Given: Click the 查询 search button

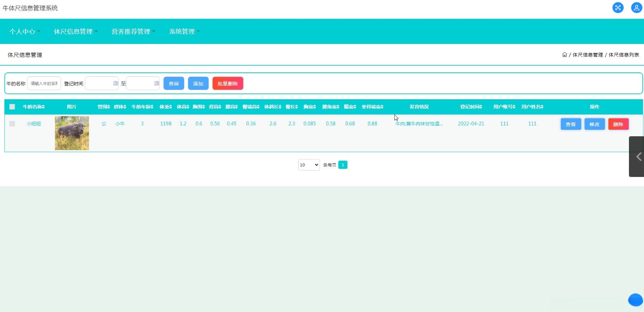Looking at the screenshot, I should click(x=174, y=83).
